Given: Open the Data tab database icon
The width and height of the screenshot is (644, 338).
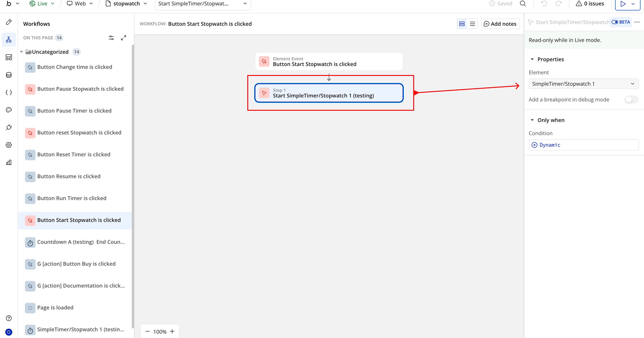Looking at the screenshot, I should [x=9, y=75].
